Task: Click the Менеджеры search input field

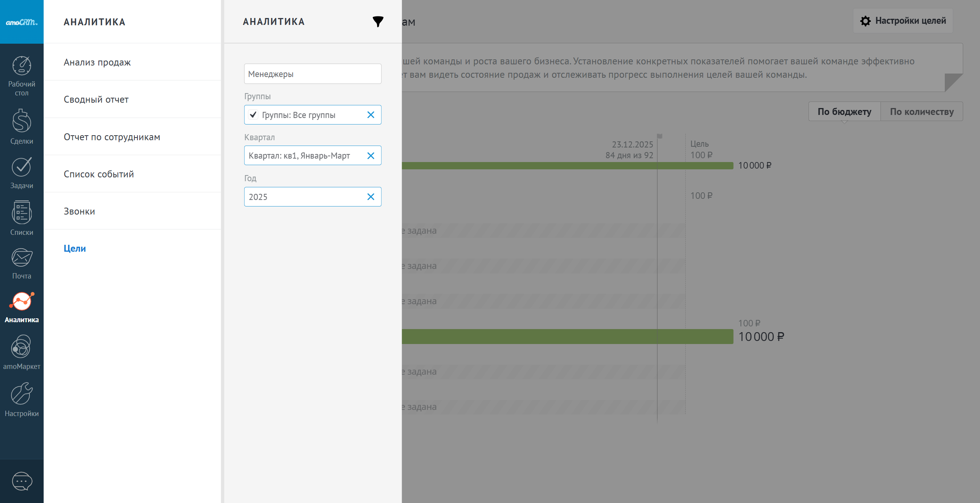Action: (x=312, y=74)
